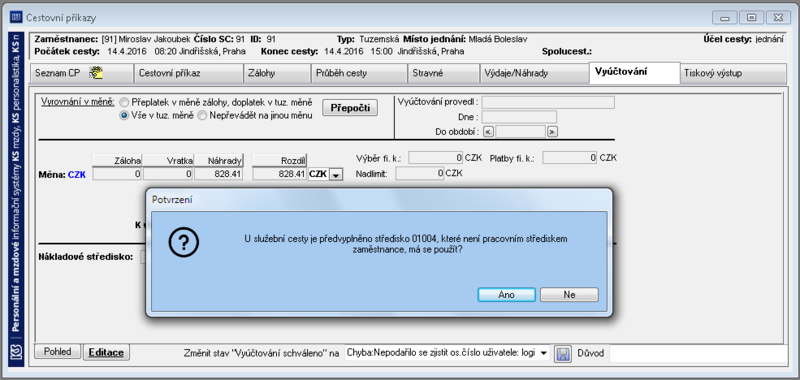Go to the Průběh cesty tab
This screenshot has width=800, height=380.
[359, 73]
